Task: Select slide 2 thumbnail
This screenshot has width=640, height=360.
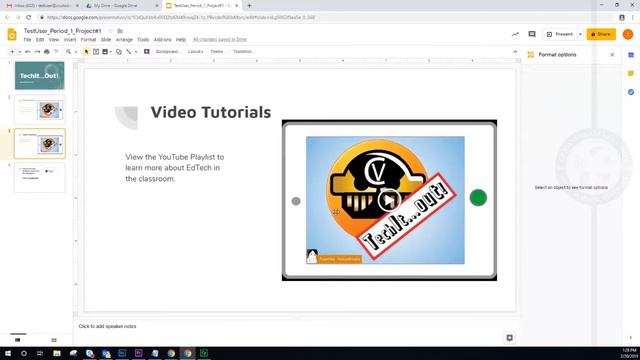Action: [x=40, y=109]
